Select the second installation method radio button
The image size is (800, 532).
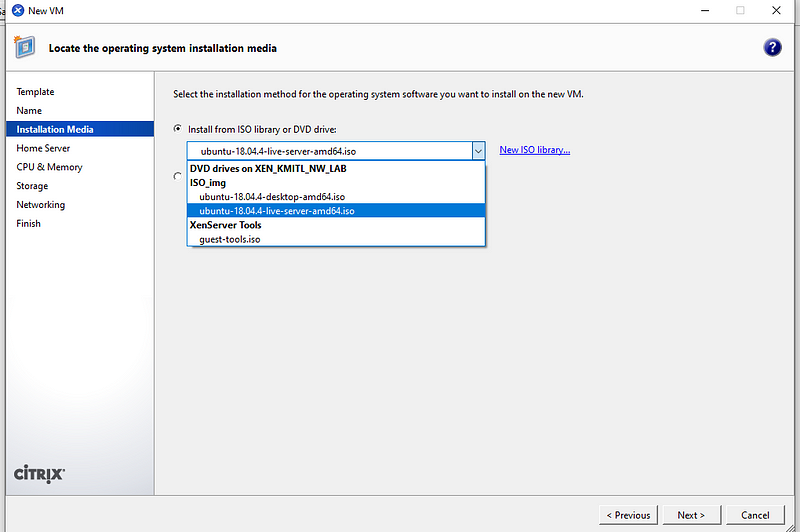tap(177, 176)
